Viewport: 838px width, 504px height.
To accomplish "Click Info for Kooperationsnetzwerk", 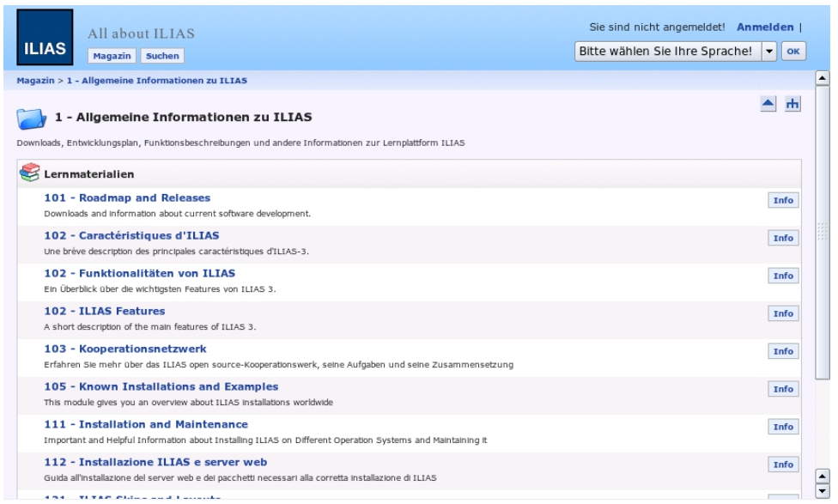I will click(x=783, y=351).
